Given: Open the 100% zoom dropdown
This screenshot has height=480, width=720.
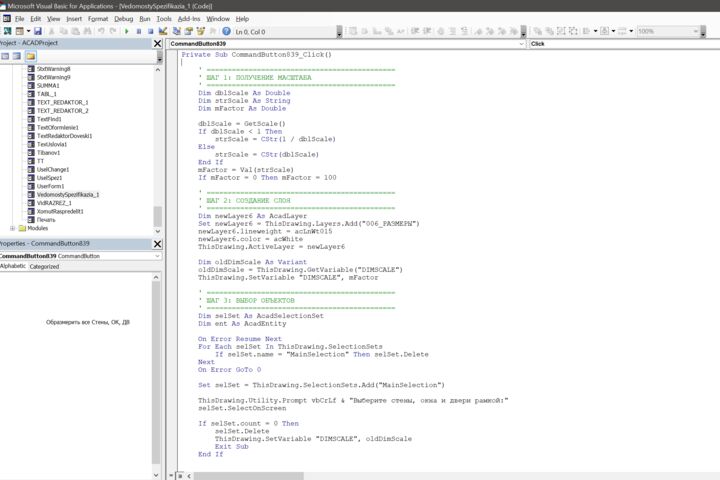Looking at the screenshot, I should 696,31.
